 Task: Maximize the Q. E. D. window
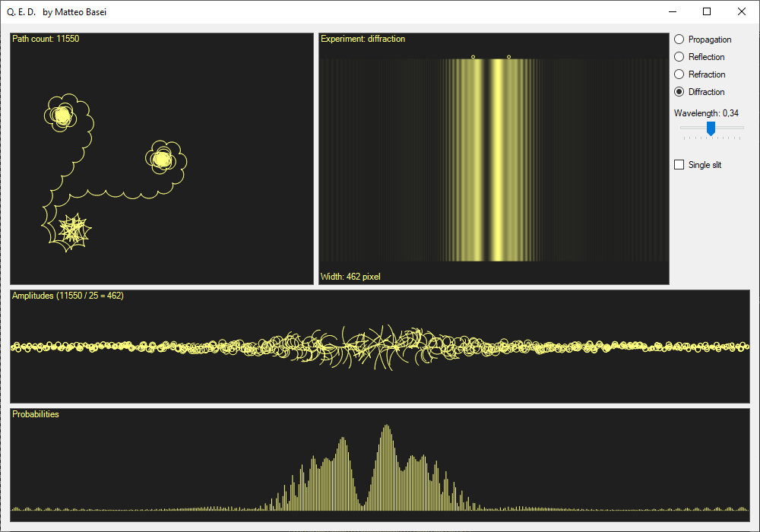(707, 11)
